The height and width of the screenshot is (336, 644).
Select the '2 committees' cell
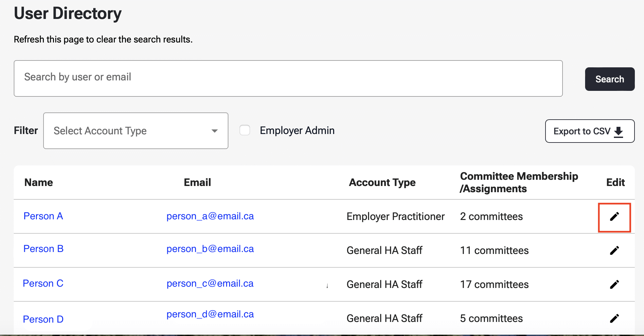point(491,216)
